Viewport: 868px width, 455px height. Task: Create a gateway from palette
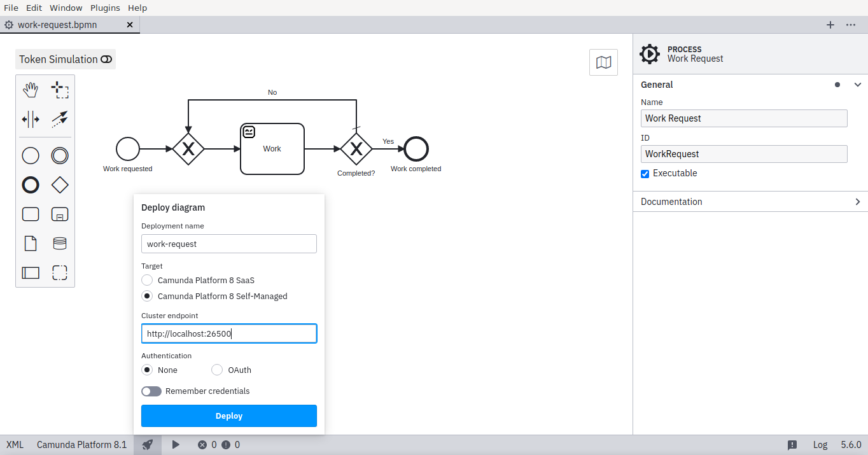(x=60, y=185)
